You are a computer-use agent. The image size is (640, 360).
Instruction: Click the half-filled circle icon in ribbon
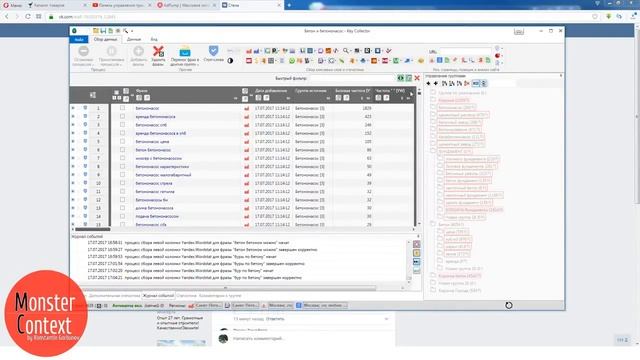coord(230,60)
